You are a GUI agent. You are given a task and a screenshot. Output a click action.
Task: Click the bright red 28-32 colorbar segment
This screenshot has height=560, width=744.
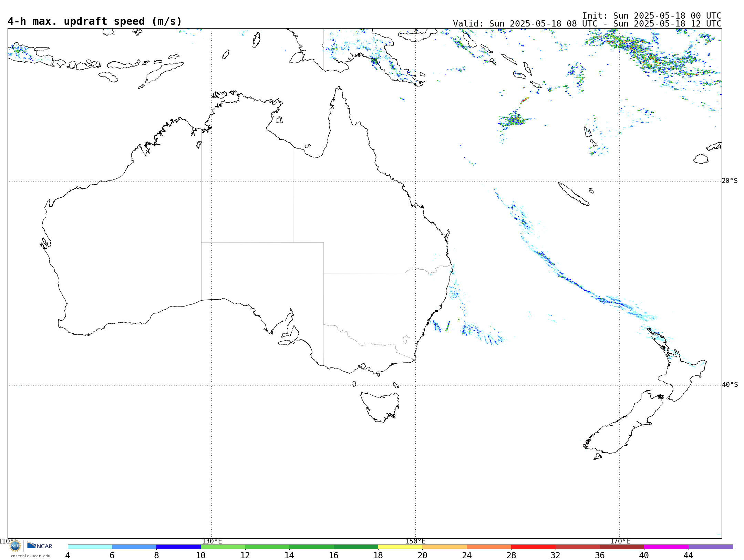pyautogui.click(x=533, y=547)
